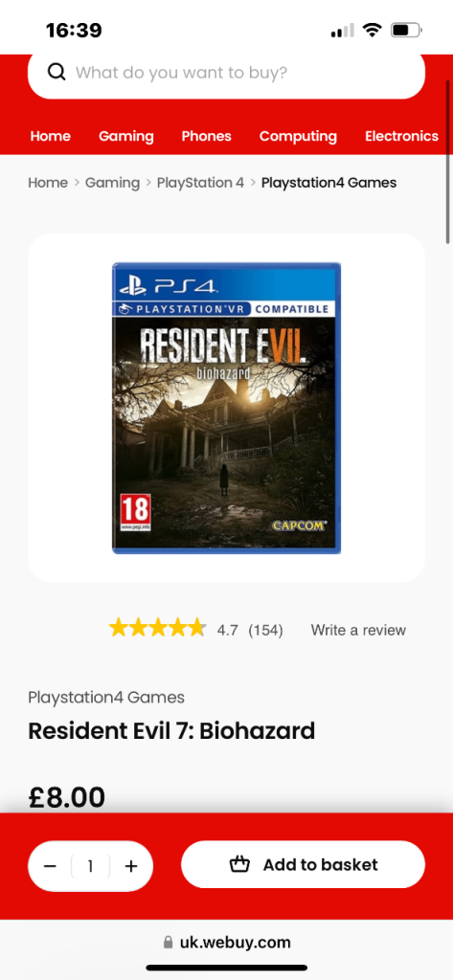Open the Gaming navigation tab
This screenshot has width=453, height=980.
point(126,136)
